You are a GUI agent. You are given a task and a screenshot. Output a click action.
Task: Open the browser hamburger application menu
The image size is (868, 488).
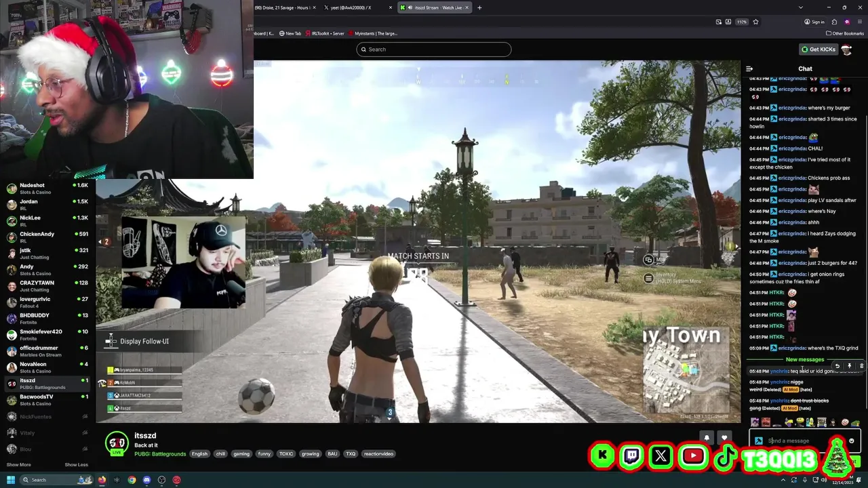(x=860, y=22)
